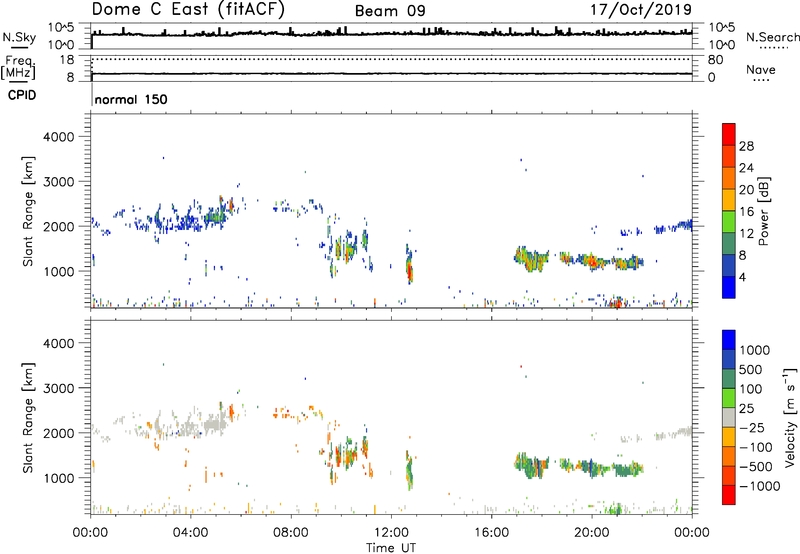Click the '-100' label on the velocity colorbar
The image size is (800, 554).
756,447
